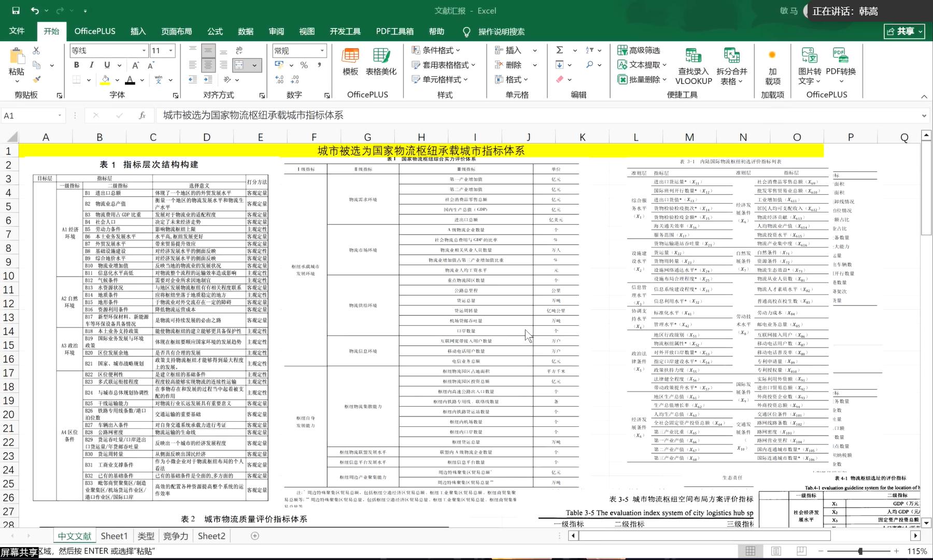The width and height of the screenshot is (933, 560).
Task: Click the 高级筛选 advanced filter button
Action: pyautogui.click(x=639, y=50)
